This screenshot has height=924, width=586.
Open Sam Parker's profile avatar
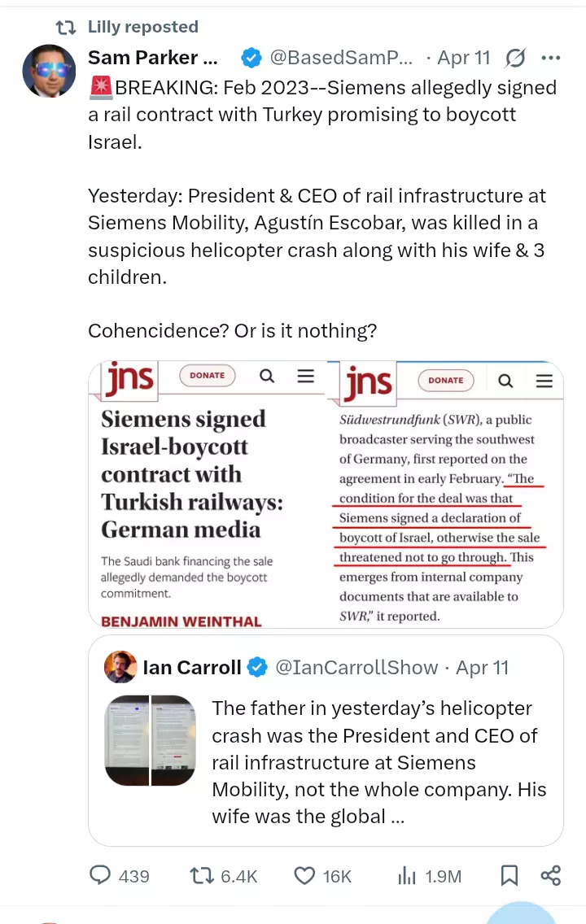point(49,71)
